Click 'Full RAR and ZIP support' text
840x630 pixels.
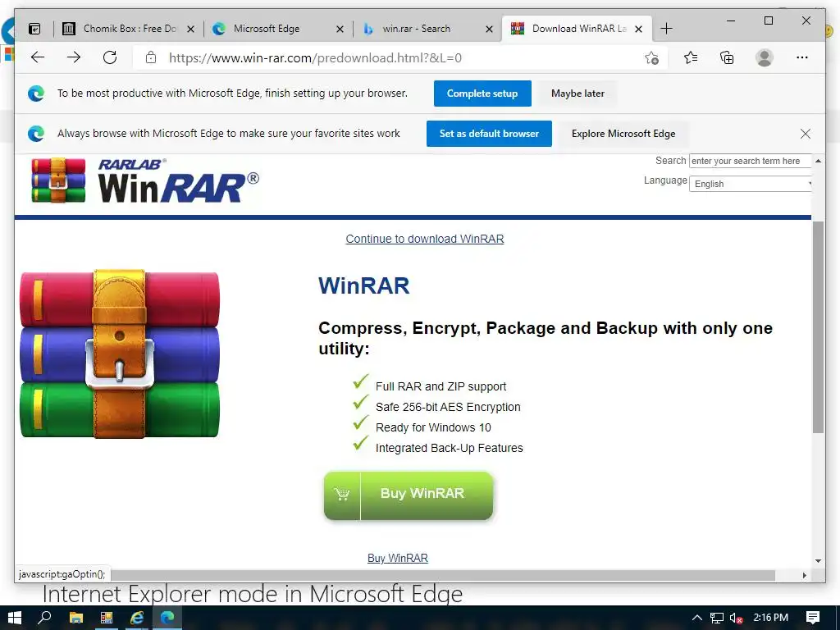tap(441, 386)
